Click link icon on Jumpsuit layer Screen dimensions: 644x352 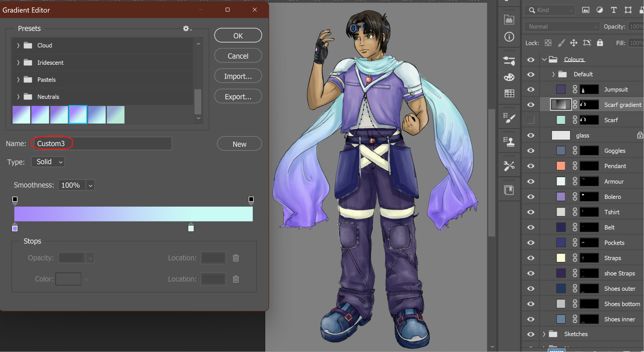pyautogui.click(x=575, y=89)
